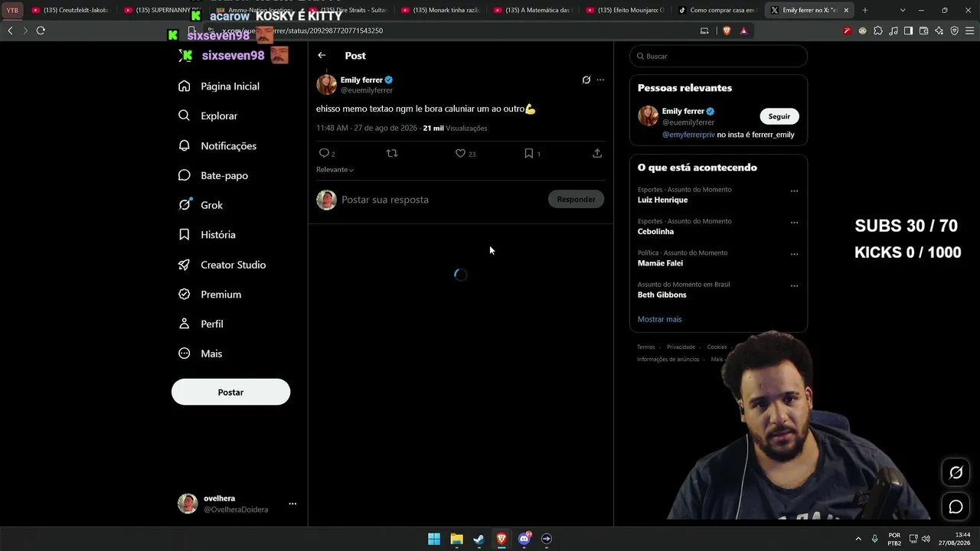The image size is (980, 551).
Task: Switch to the Monark tinha razão tab
Action: coord(441,10)
